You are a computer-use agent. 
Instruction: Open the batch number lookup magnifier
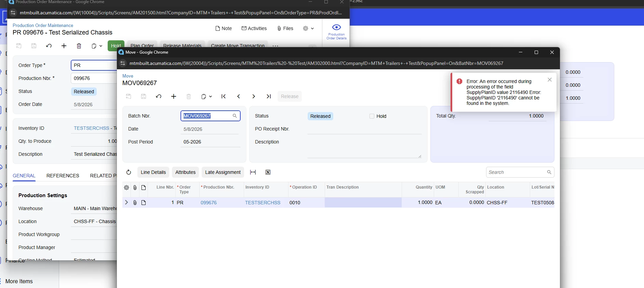(x=235, y=116)
